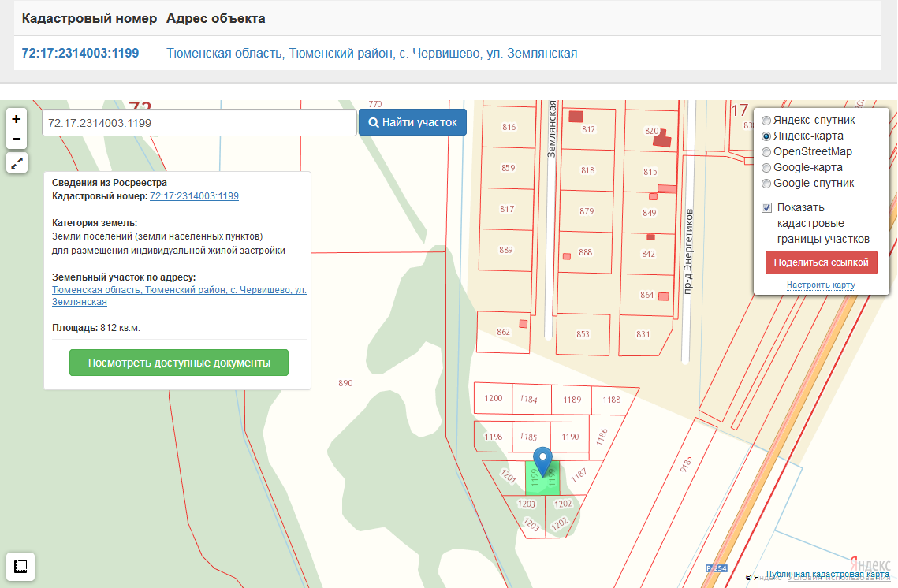Click the blue location pin marker

coord(542,460)
